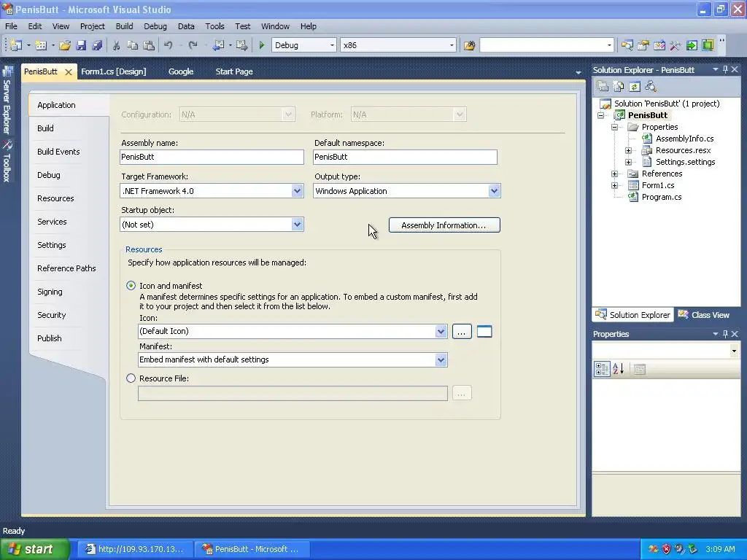The width and height of the screenshot is (747, 560).
Task: Open the Server Explorer side panel tab
Action: [x=7, y=101]
